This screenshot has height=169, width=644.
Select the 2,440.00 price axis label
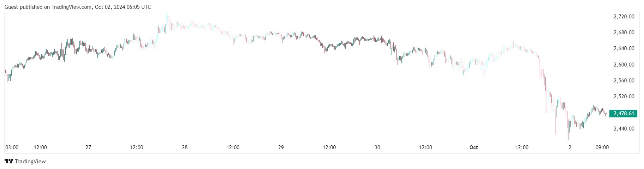pos(624,129)
